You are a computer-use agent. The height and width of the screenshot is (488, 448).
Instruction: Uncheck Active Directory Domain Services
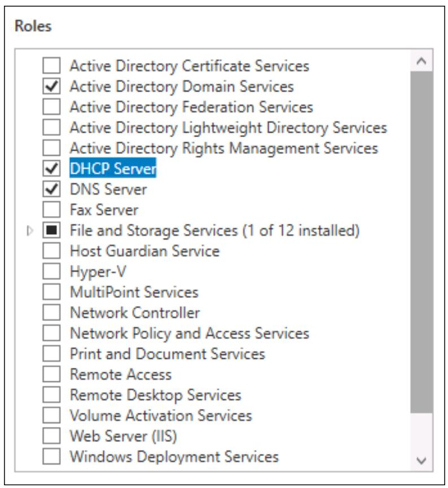click(x=51, y=86)
